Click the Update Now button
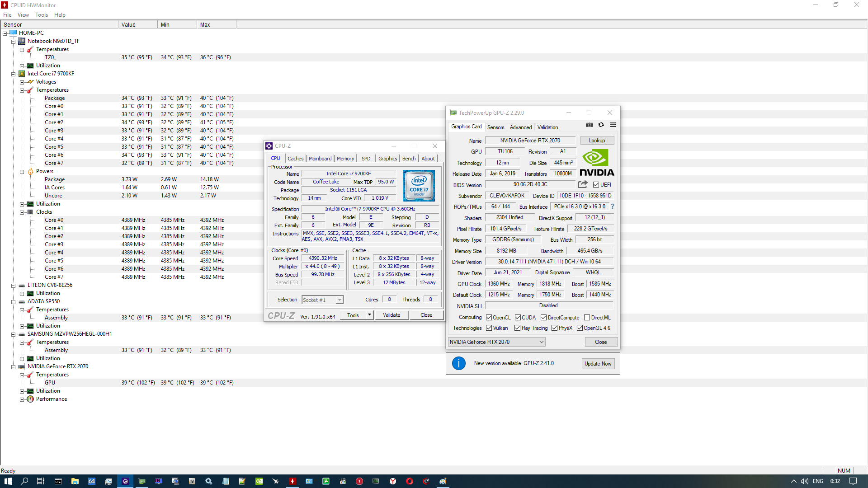The image size is (868, 488). click(x=598, y=364)
